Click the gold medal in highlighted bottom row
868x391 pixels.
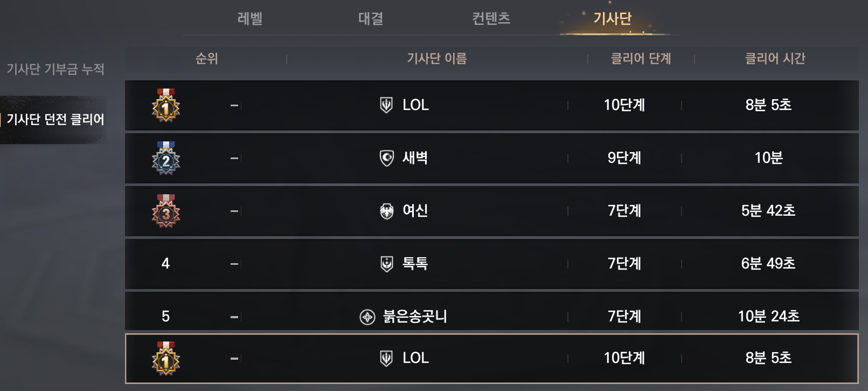165,359
